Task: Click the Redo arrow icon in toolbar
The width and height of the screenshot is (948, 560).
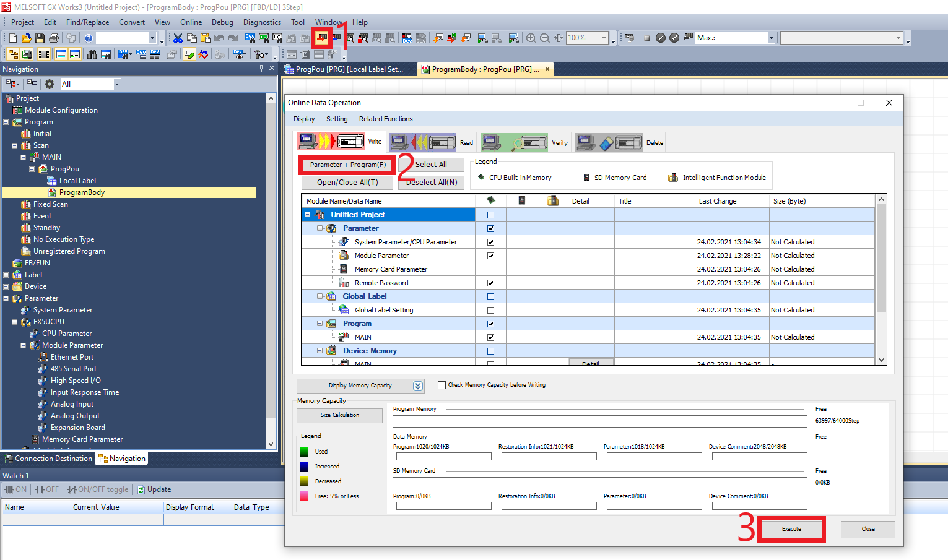Action: [x=233, y=38]
